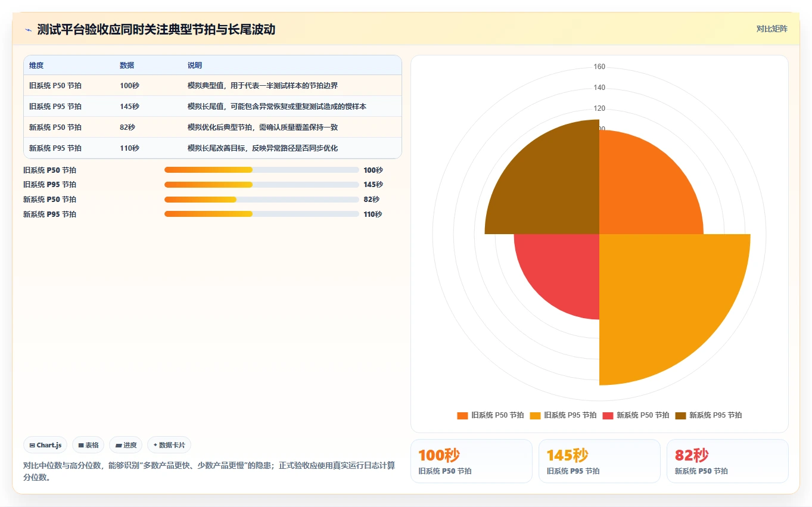Viewport: 812px width, 507px height.
Task: Click the 维度 column header
Action: pyautogui.click(x=36, y=66)
